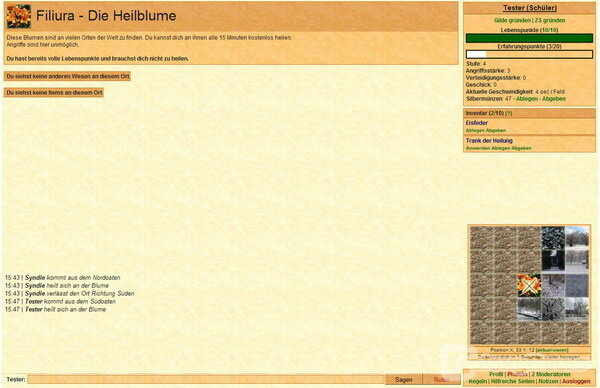Click the 'Stufe: 4' stat line
The height and width of the screenshot is (388, 600).
tap(476, 64)
